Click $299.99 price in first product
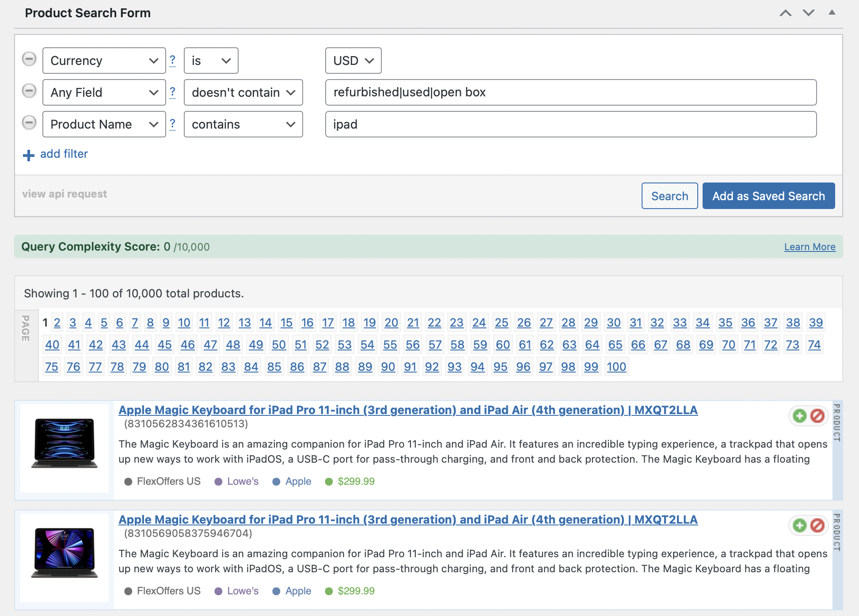859x616 pixels. click(x=356, y=481)
